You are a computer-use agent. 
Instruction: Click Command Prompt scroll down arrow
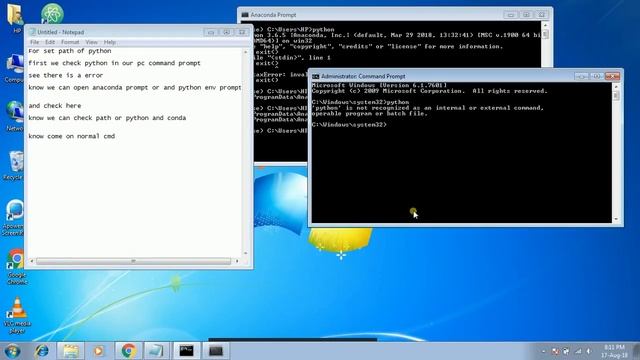tap(616, 219)
